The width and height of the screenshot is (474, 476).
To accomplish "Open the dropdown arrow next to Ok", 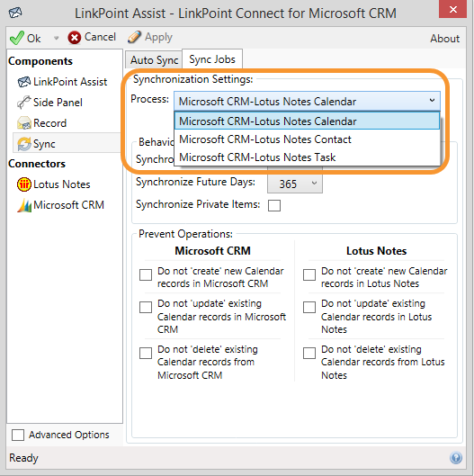I will click(x=56, y=39).
